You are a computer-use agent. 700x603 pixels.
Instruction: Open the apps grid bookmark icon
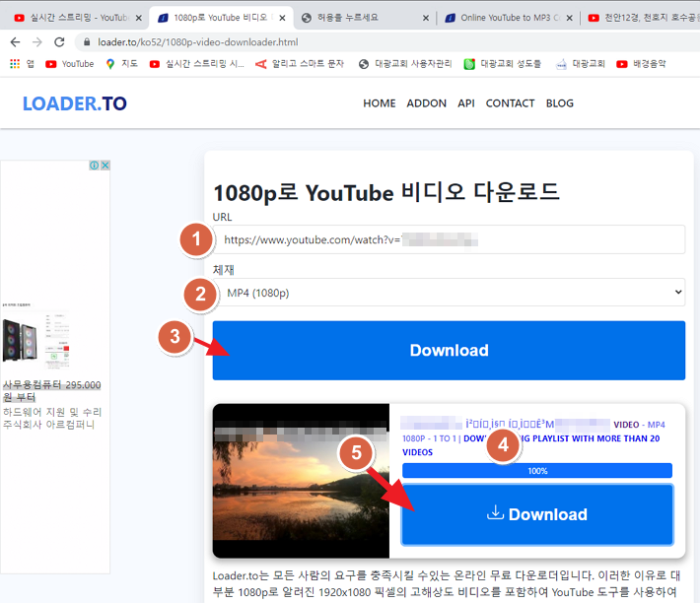[x=15, y=64]
